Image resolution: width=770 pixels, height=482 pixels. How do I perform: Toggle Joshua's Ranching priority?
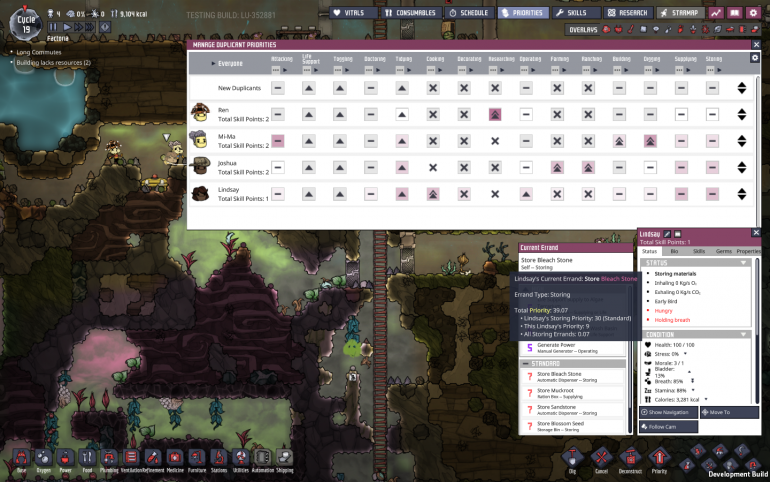click(x=588, y=168)
